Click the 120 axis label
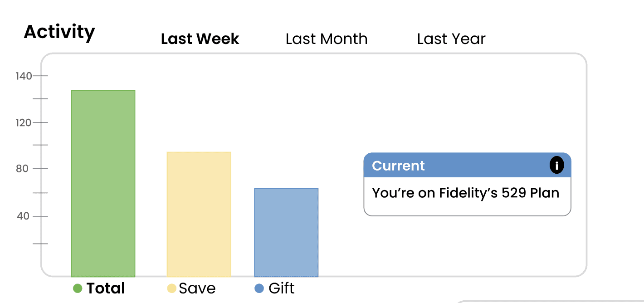The height and width of the screenshot is (303, 644). coord(24,122)
